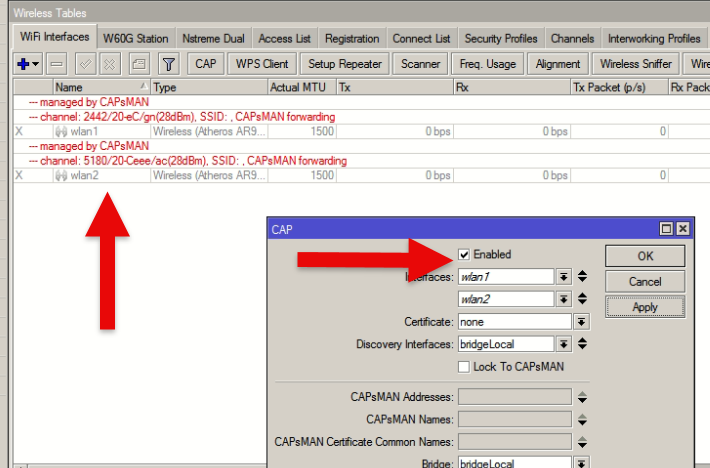The height and width of the screenshot is (468, 710).
Task: Click the CAP toolbar button
Action: pos(206,64)
